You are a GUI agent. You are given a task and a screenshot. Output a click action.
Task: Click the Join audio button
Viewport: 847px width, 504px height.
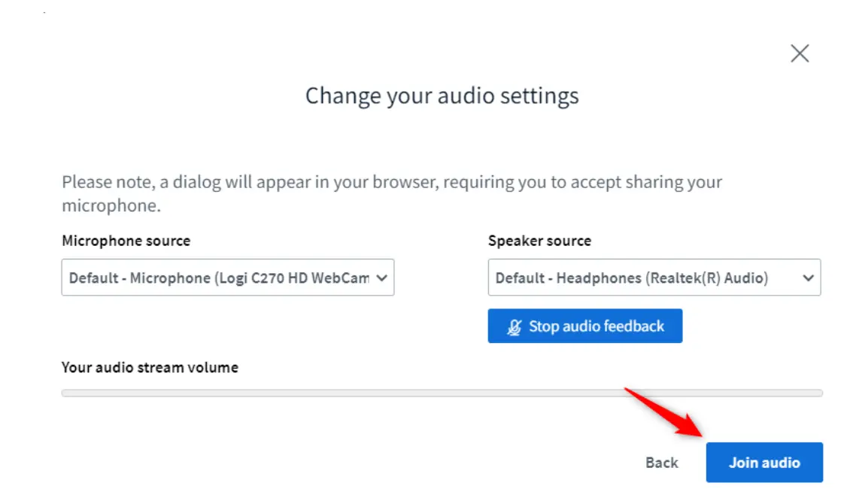tap(764, 463)
